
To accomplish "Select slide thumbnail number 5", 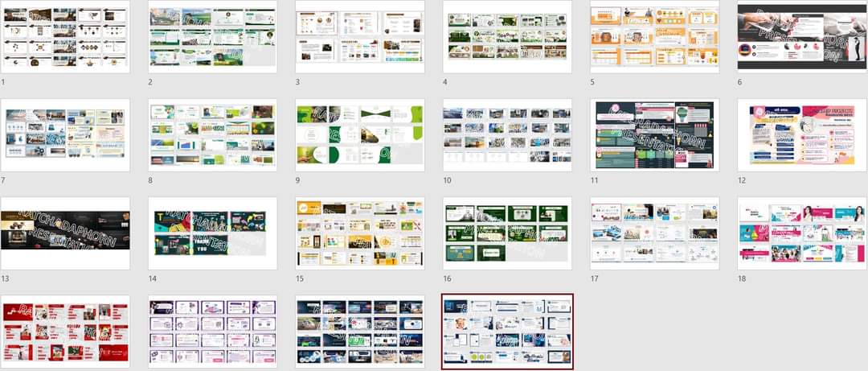I will pyautogui.click(x=655, y=36).
